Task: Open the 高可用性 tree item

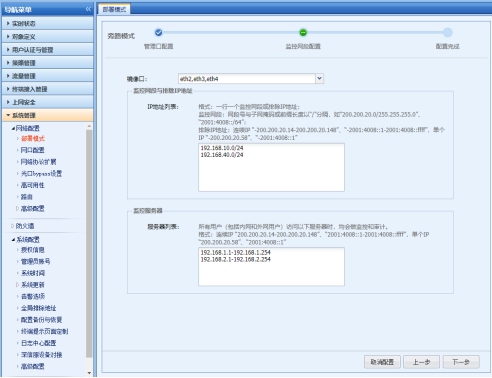Action: 33,185
